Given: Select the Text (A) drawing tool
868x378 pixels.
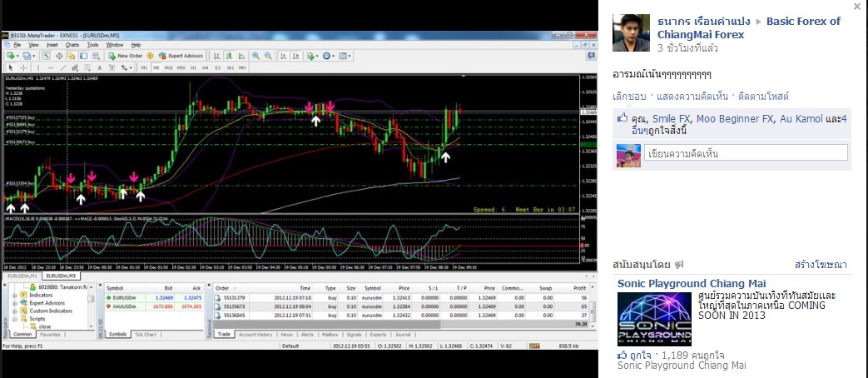Looking at the screenshot, I should [x=100, y=67].
